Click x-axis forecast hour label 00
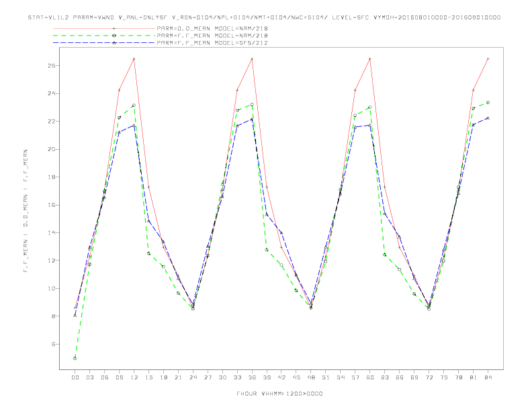Screen dimensions: 532x411 [x=75, y=377]
